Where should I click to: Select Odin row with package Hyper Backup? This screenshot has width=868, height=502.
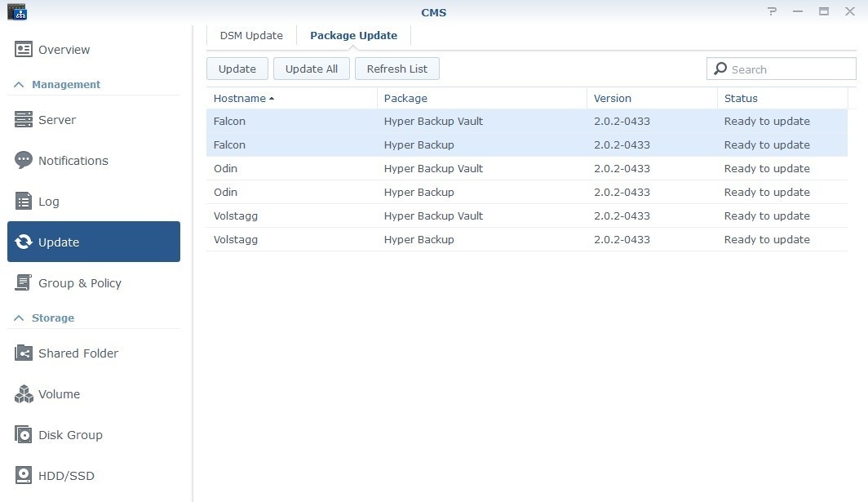(x=527, y=193)
